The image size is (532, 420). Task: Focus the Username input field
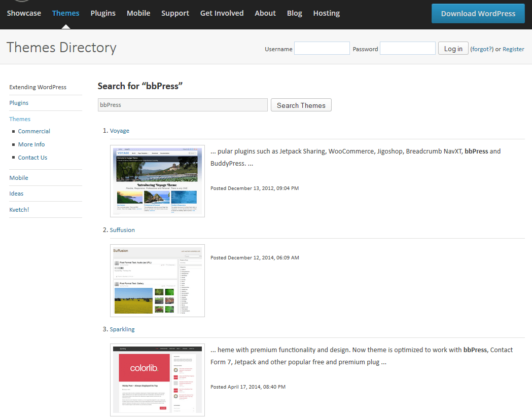pyautogui.click(x=322, y=49)
